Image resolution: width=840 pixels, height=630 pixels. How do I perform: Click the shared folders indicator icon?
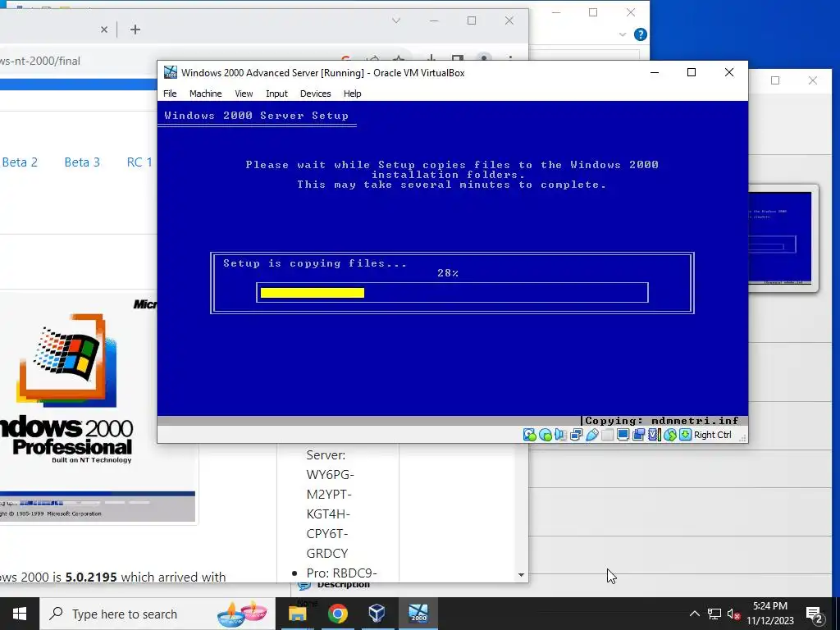point(607,435)
